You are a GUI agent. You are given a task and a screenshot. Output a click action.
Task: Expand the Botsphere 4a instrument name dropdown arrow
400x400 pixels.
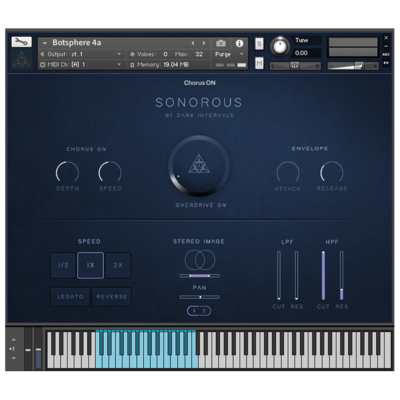click(45, 43)
